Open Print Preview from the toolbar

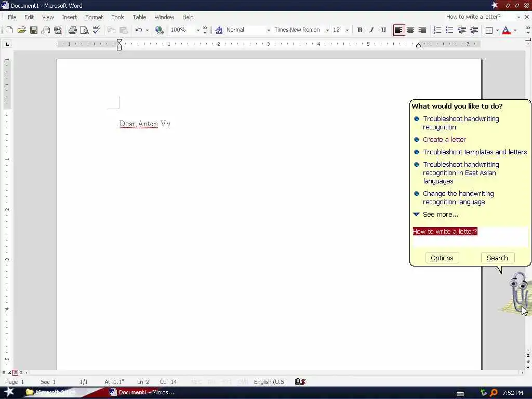(85, 30)
